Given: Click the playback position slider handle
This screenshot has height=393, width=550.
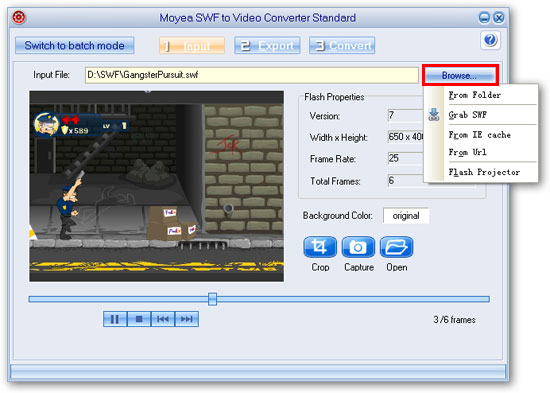Looking at the screenshot, I should click(x=212, y=299).
